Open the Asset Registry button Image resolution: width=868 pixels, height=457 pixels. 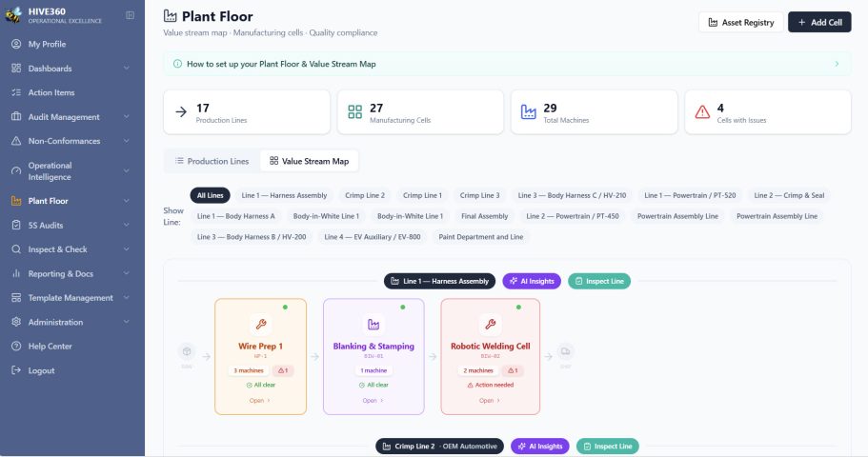pos(740,22)
